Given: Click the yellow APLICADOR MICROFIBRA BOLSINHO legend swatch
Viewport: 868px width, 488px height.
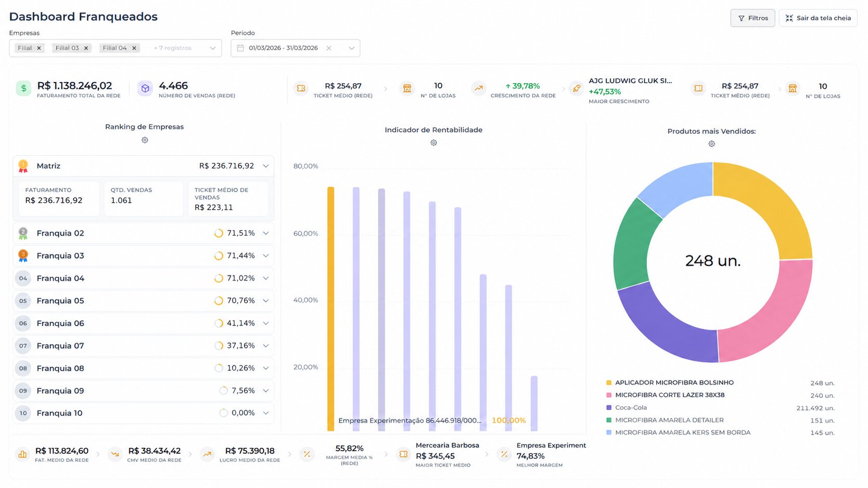Looking at the screenshot, I should point(609,383).
